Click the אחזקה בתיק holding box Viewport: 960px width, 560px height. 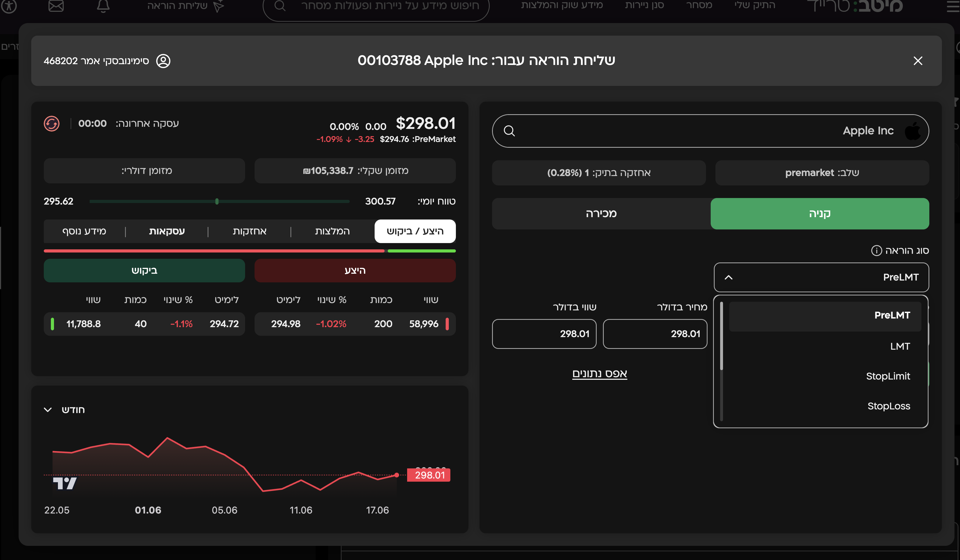(x=599, y=173)
